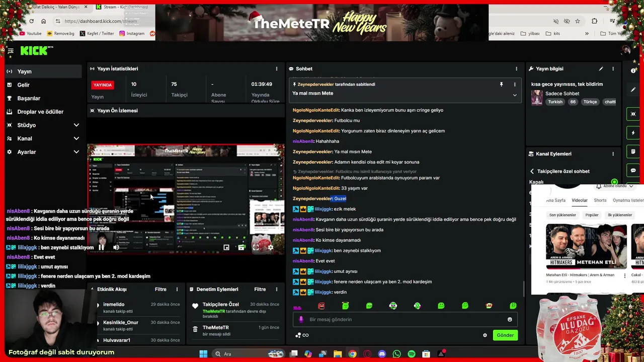Select Popüler filter chip in YouTube overlay
This screenshot has height=362, width=644.
tap(592, 215)
